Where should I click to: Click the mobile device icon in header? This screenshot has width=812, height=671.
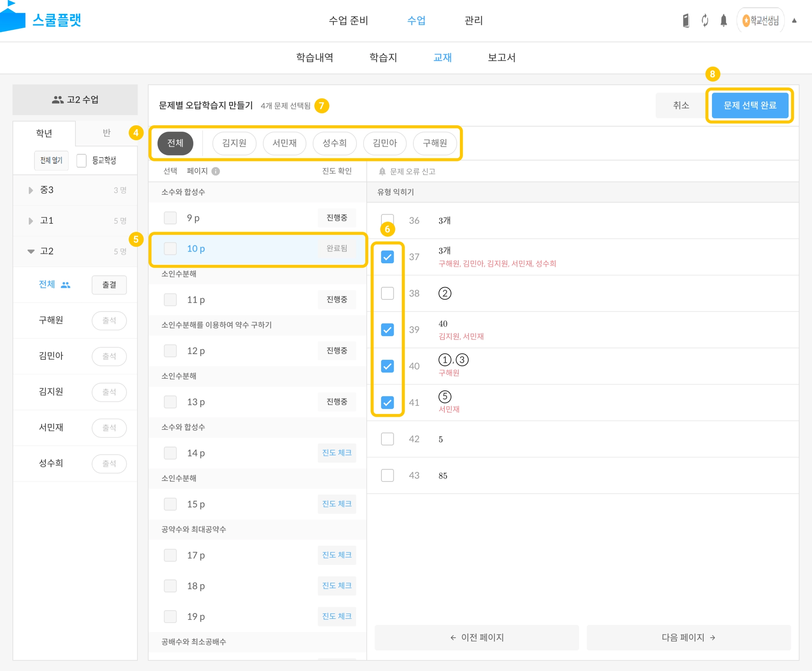tap(686, 21)
